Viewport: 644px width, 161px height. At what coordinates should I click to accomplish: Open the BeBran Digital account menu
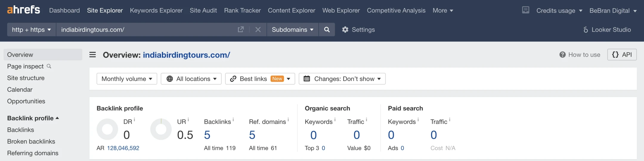point(613,10)
